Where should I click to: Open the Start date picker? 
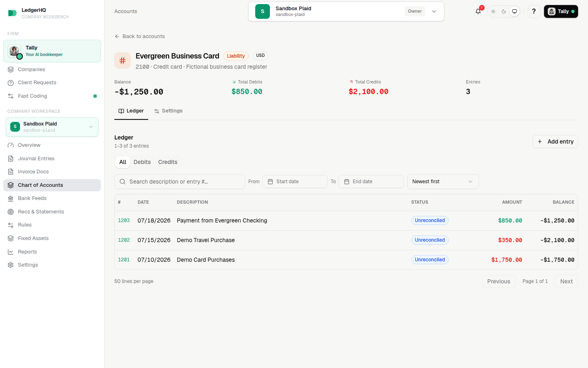pyautogui.click(x=295, y=182)
